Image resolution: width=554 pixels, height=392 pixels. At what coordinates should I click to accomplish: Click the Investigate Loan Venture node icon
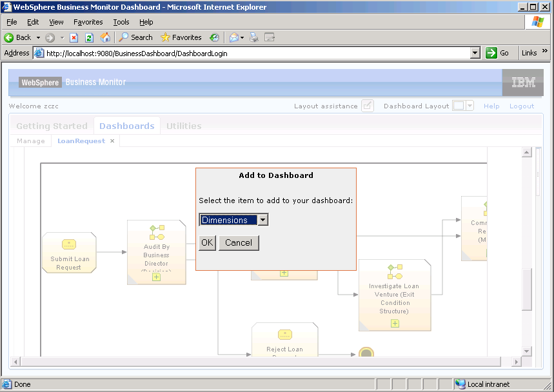pos(395,271)
